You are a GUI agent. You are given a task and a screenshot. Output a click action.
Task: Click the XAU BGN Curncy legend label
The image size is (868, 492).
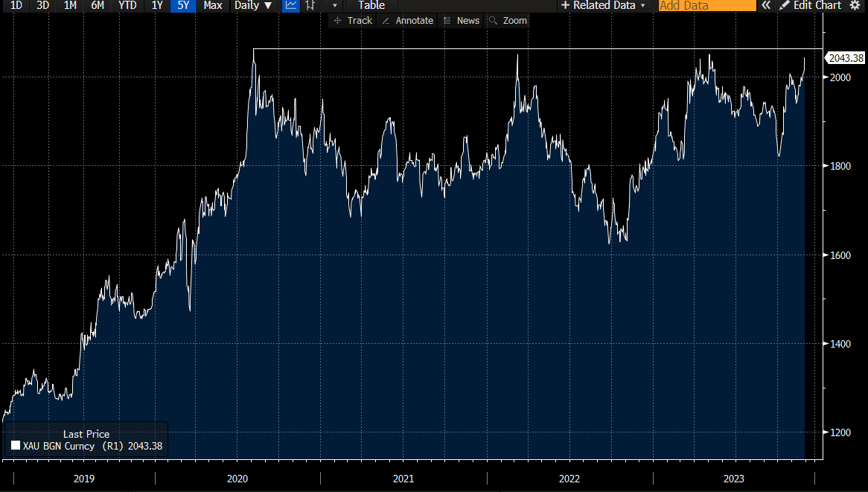point(59,446)
